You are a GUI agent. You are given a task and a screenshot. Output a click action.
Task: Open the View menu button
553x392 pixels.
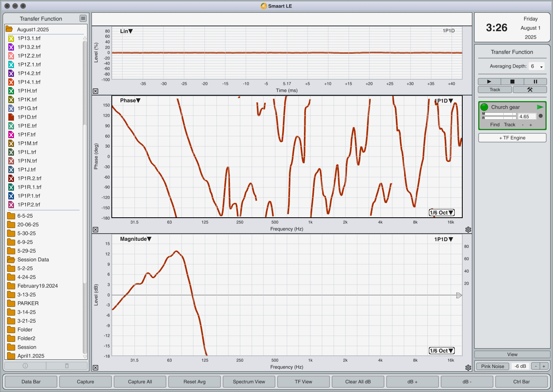[x=512, y=355]
